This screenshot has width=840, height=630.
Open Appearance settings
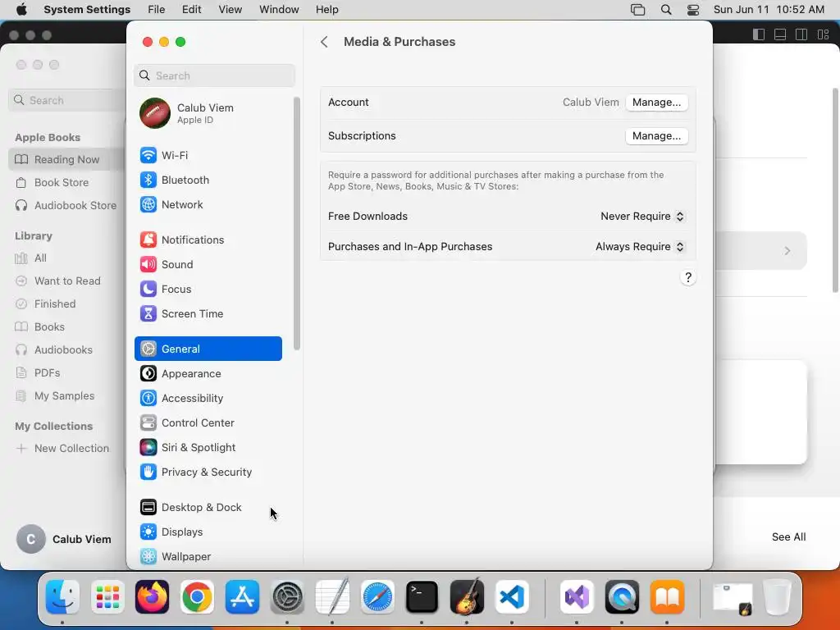pyautogui.click(x=208, y=373)
